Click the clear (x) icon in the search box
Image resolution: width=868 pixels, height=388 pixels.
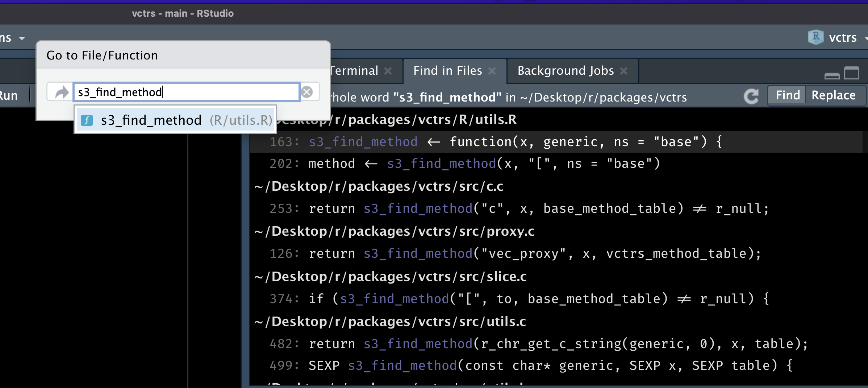coord(308,92)
